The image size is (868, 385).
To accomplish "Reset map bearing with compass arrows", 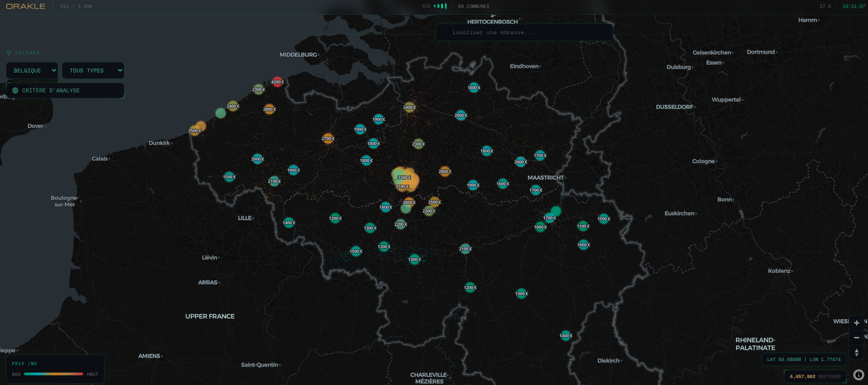I will 856,353.
